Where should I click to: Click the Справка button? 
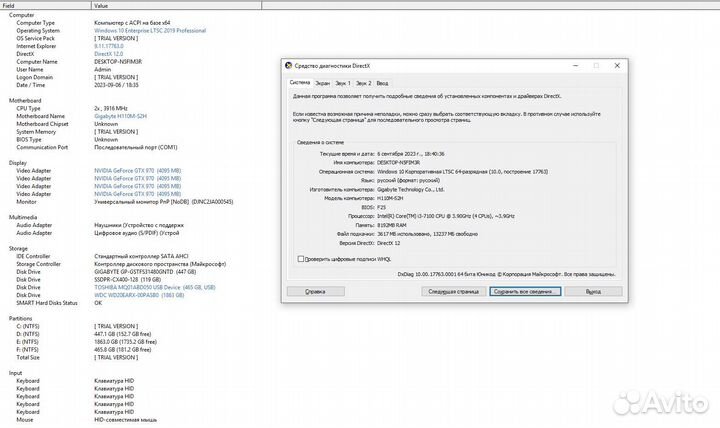(315, 292)
